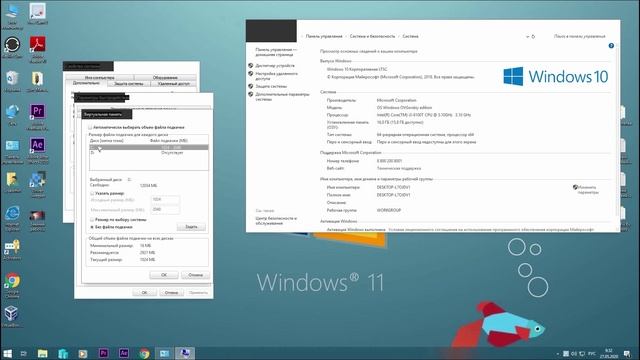Click the help icon in System window
Screen dimensions: 640x360
pos(611,46)
